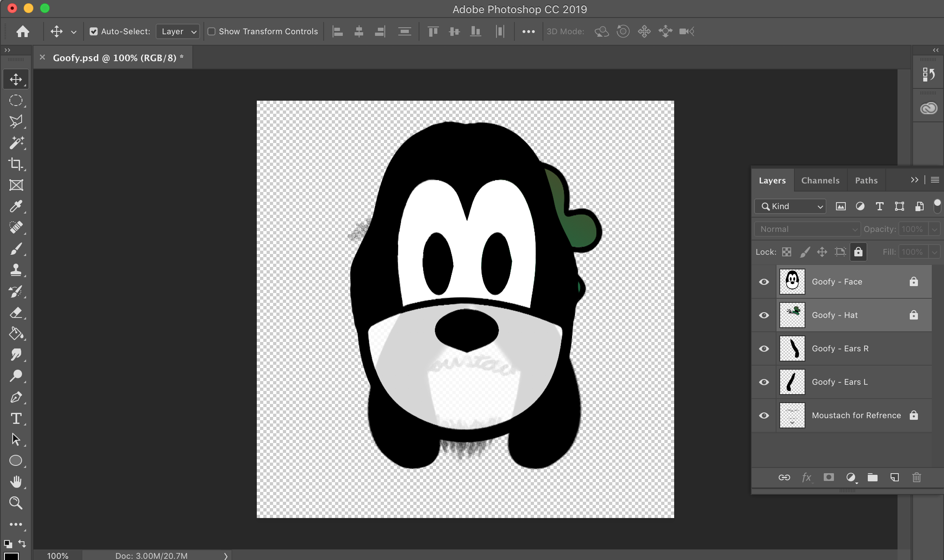Select the Polygonal Lasso tool
This screenshot has width=944, height=560.
pos(16,121)
